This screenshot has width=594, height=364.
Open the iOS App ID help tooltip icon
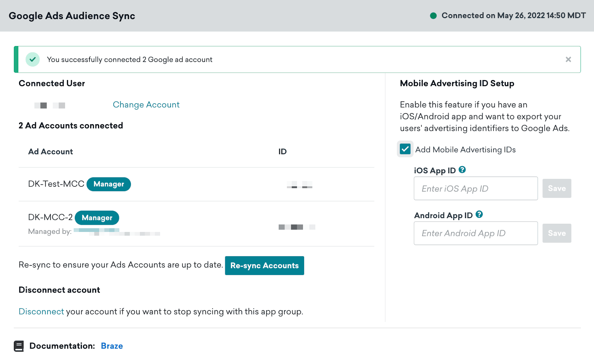coord(462,170)
